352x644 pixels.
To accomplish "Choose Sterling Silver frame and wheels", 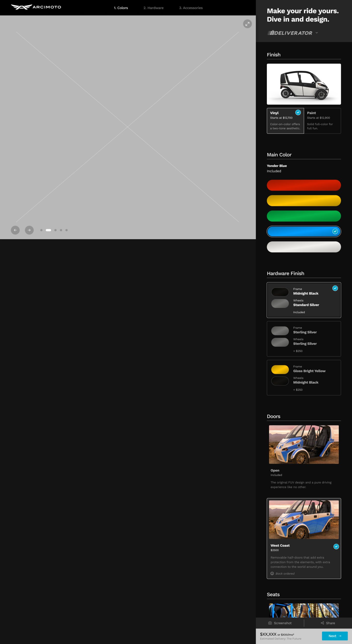I will coord(304,339).
